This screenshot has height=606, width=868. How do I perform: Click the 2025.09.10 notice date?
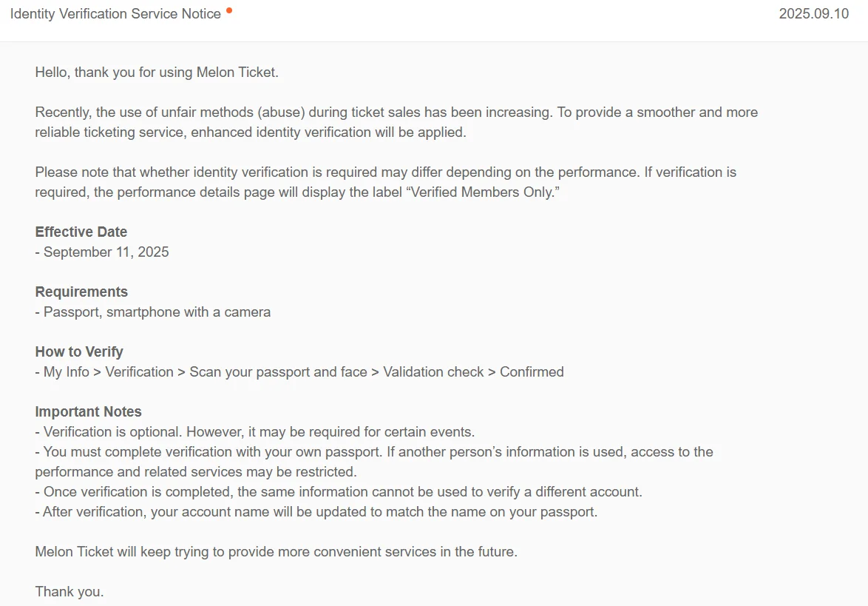tap(813, 14)
